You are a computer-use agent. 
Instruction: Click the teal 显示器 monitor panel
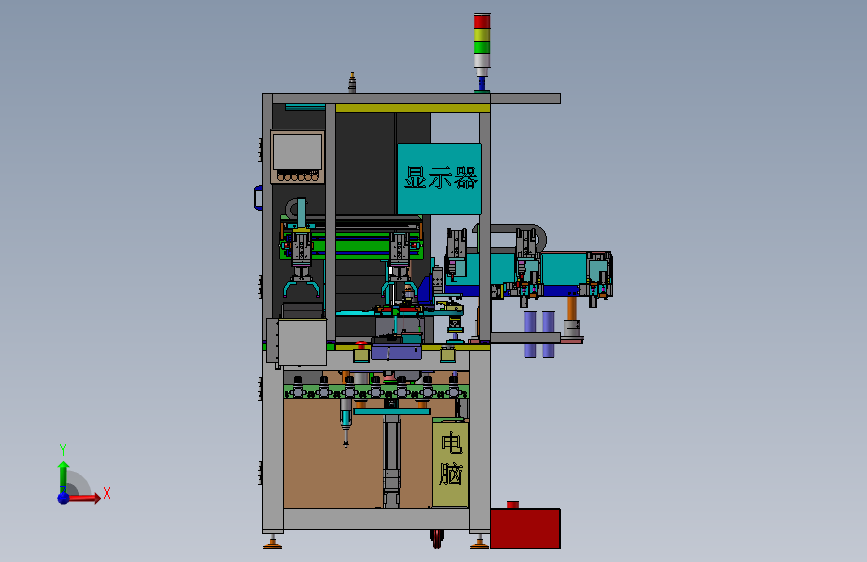click(440, 179)
